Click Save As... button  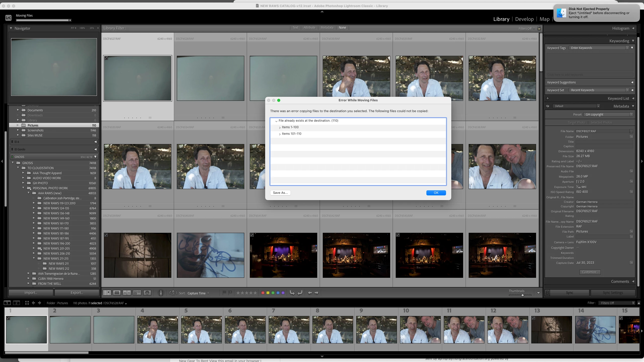pyautogui.click(x=280, y=193)
